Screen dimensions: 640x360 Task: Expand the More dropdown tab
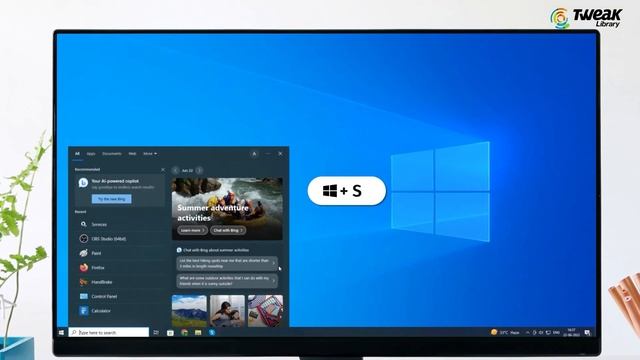pyautogui.click(x=150, y=154)
